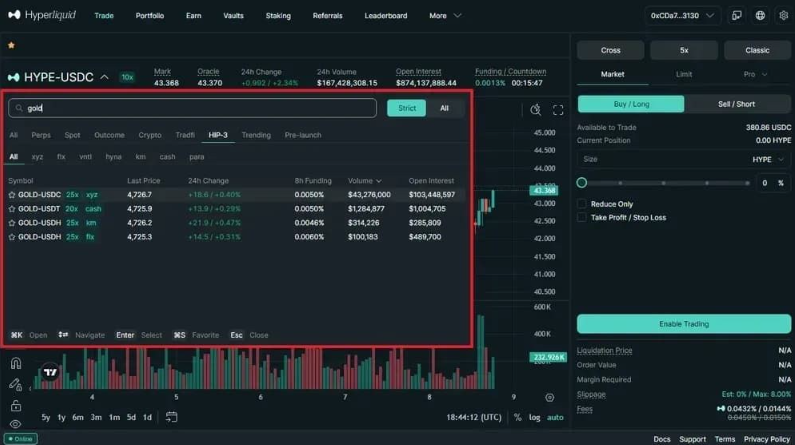Collapse the HYPE-USDC market selector
Viewport: 795px width, 445px height.
point(104,77)
